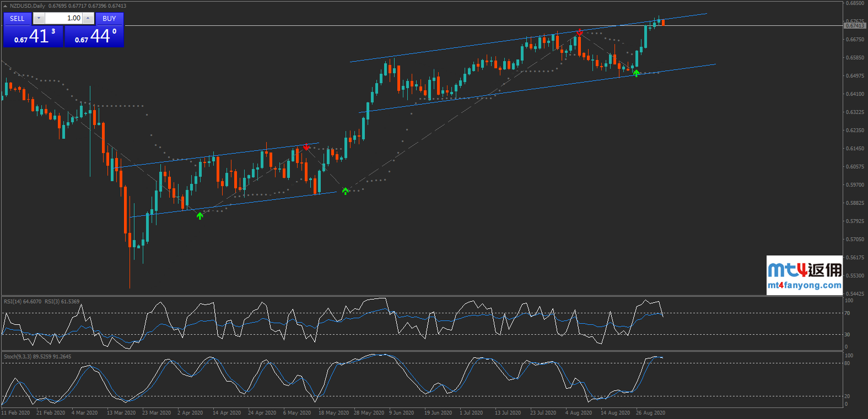Click the sell price 0.67413 tile
868x419 pixels.
(33, 36)
